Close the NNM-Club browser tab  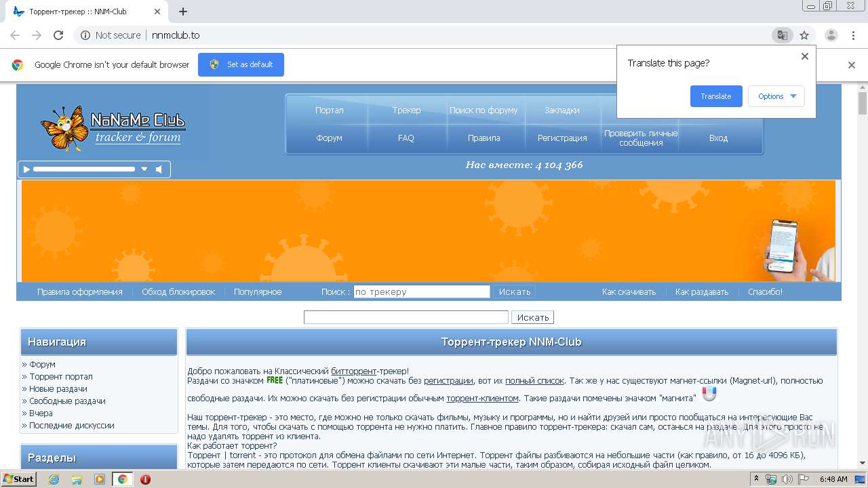[157, 12]
